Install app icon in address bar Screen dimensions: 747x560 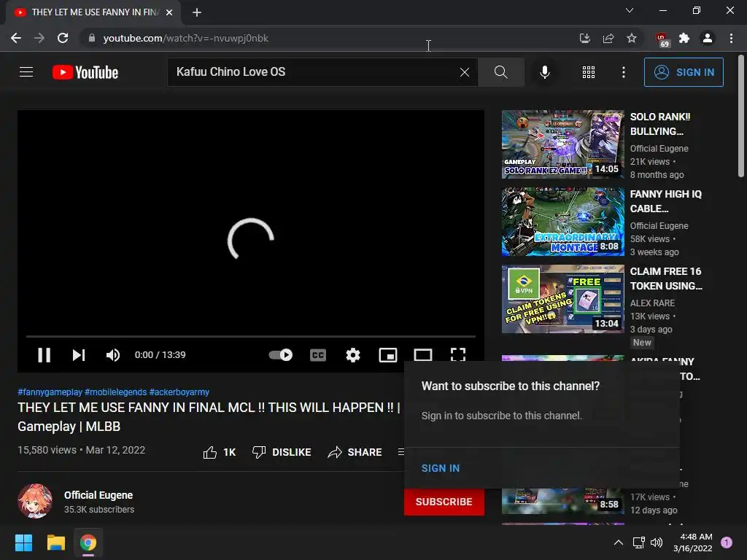584,38
